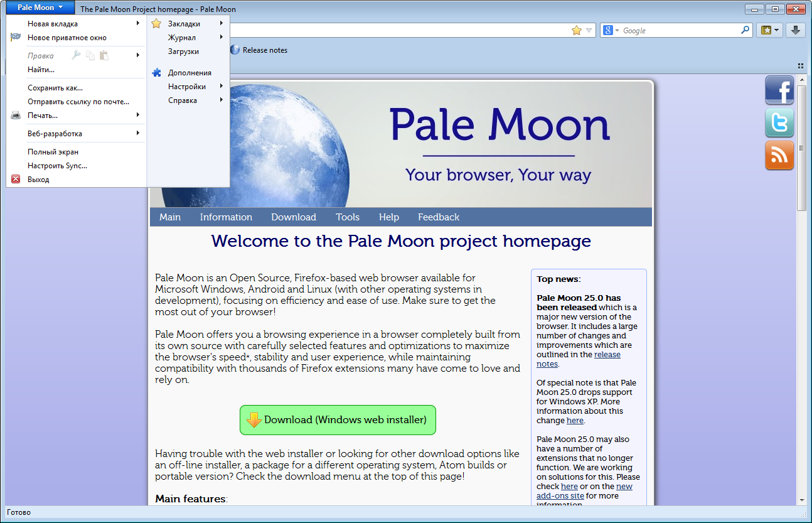Click the Top news heading
This screenshot has width=812, height=523.
558,279
